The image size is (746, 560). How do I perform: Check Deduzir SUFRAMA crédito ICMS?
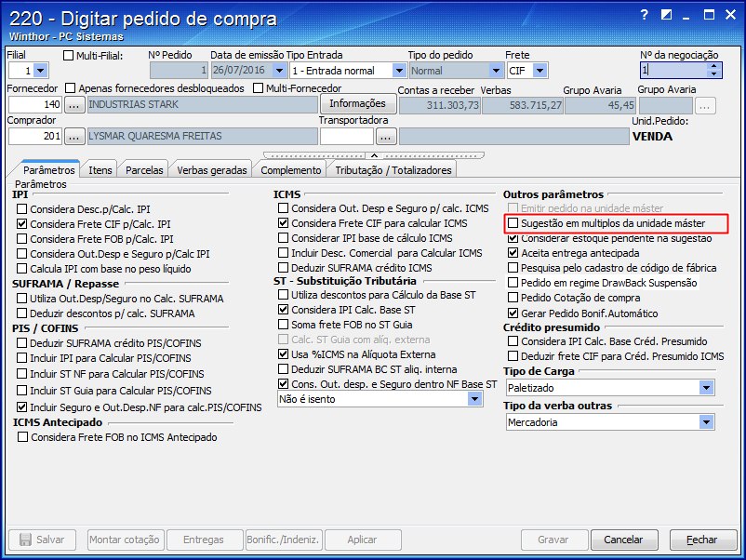(x=283, y=268)
